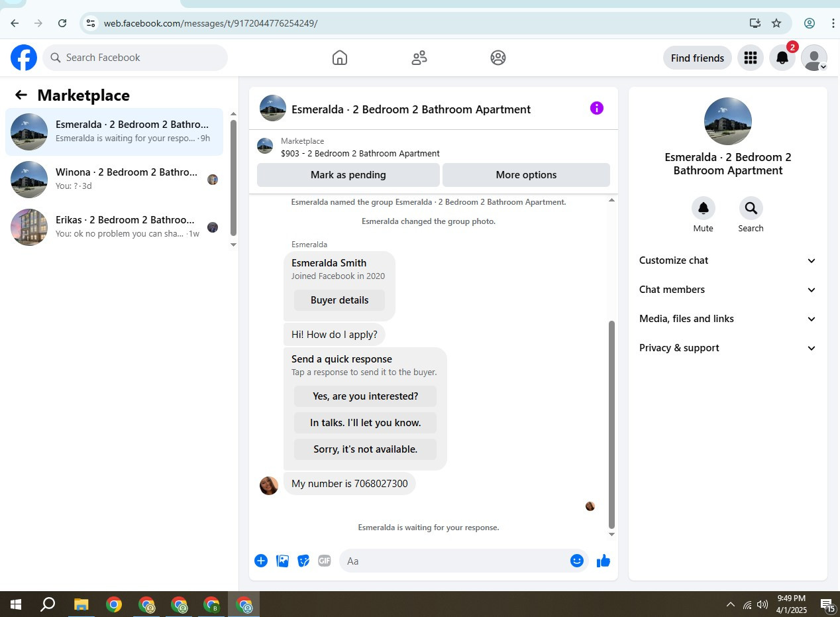Send 'Sorry, it's not available.' response
This screenshot has width=840, height=617.
pos(365,449)
